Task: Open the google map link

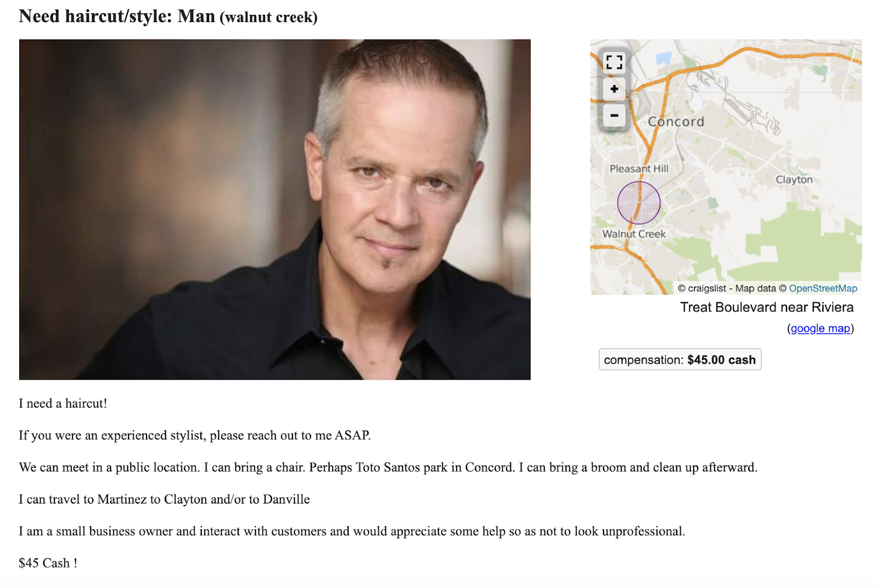Action: tap(820, 329)
